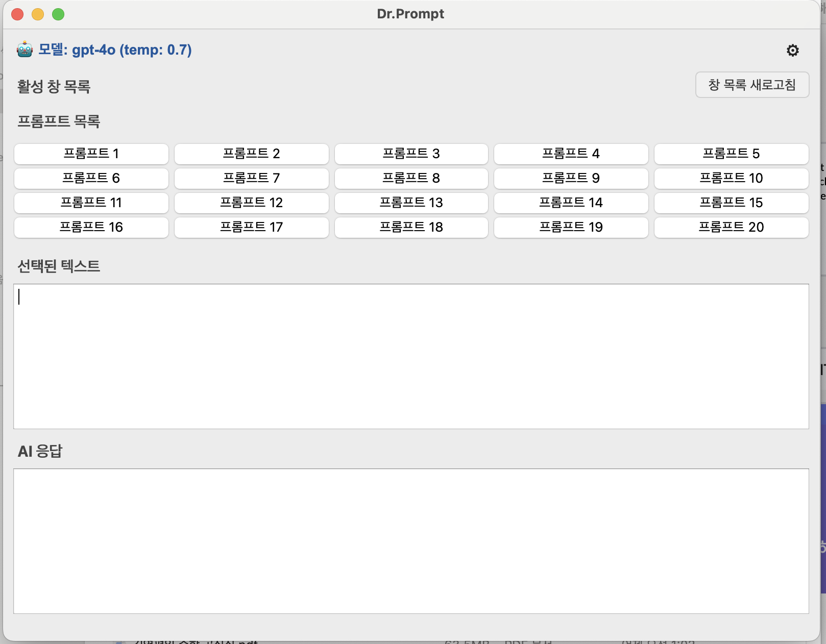Click 프롬프트 11 button
The height and width of the screenshot is (644, 826).
pyautogui.click(x=91, y=203)
